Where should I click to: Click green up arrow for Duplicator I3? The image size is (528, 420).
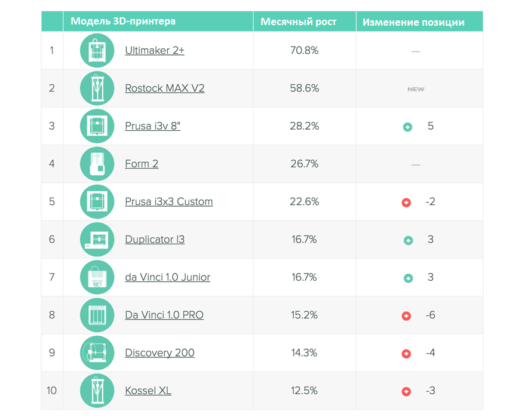(408, 240)
